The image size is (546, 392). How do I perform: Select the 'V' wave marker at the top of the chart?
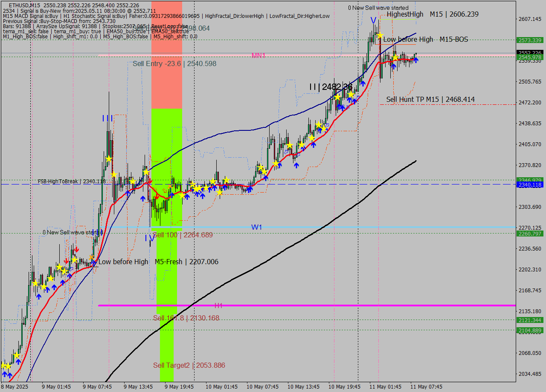pyautogui.click(x=373, y=19)
